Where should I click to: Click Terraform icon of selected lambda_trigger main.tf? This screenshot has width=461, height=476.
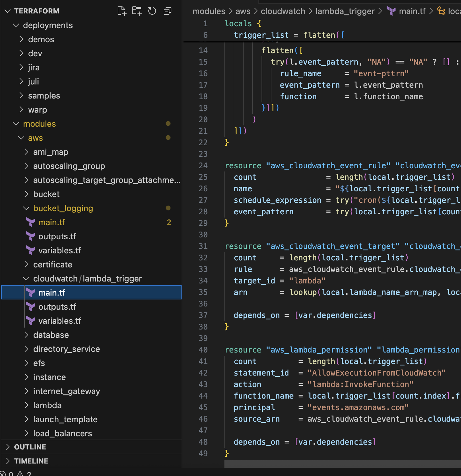(x=30, y=293)
